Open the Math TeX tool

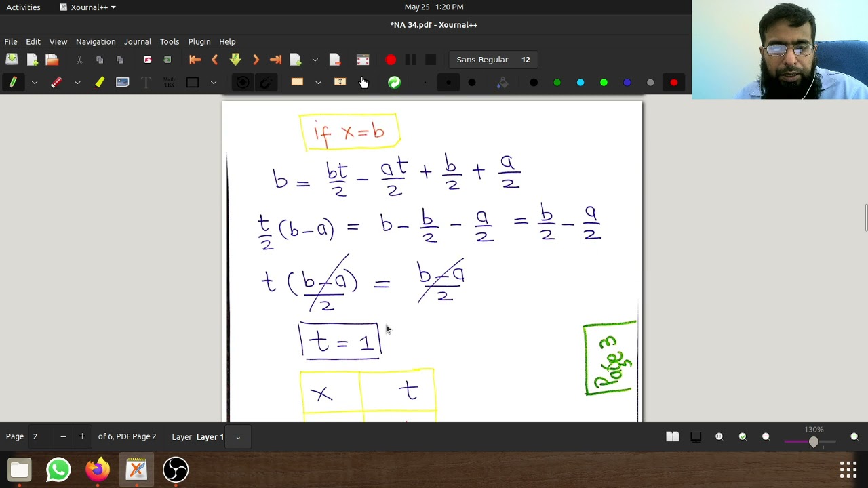click(x=169, y=83)
